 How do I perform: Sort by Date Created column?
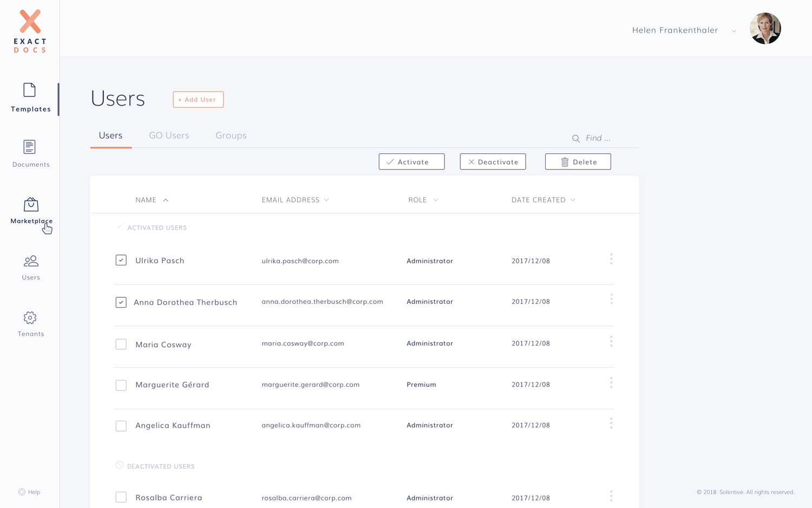point(543,200)
